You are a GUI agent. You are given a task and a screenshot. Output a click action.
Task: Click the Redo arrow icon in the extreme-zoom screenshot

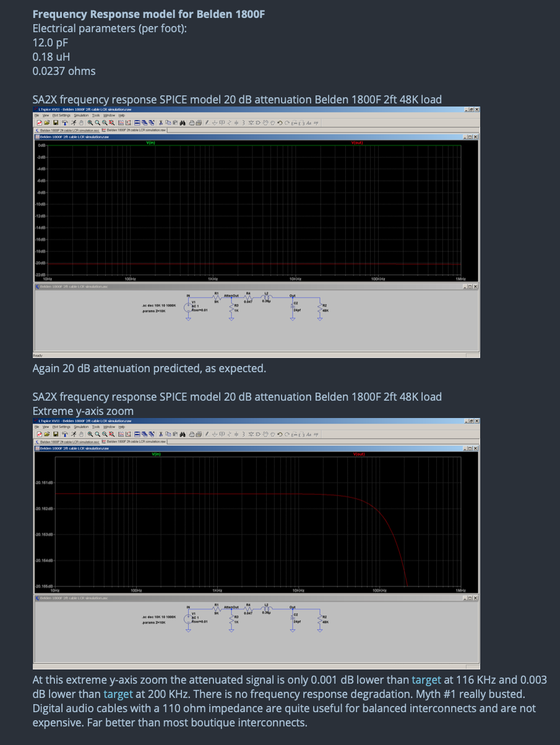pos(287,435)
